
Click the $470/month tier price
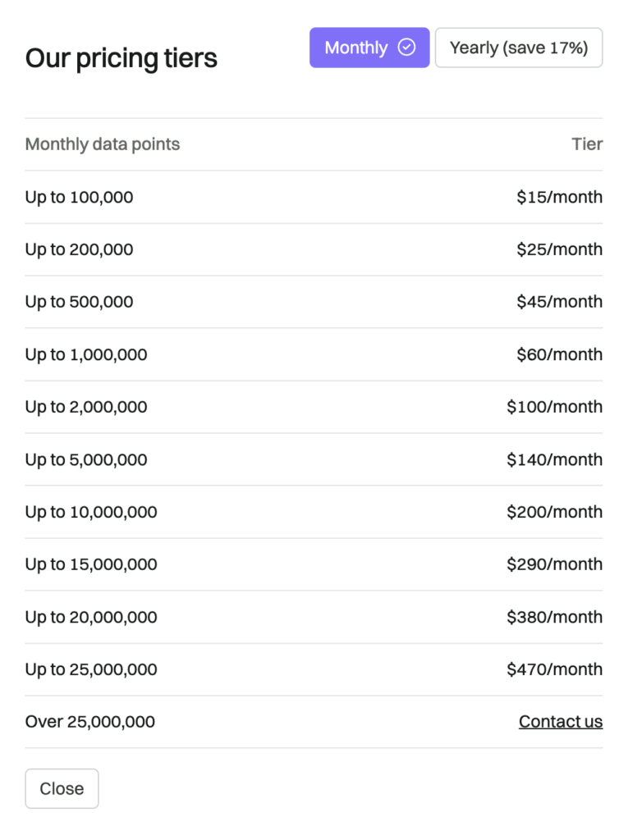554,669
